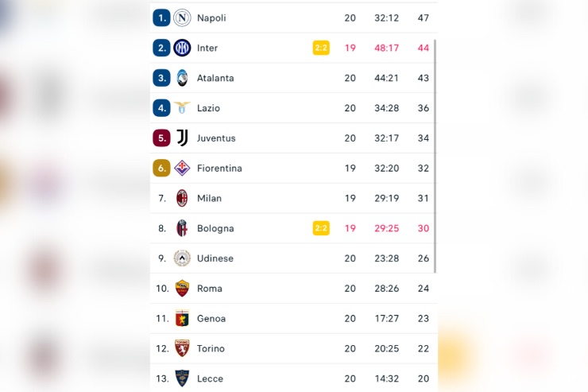Click the Fiorentina crest icon
Viewport: 588px width, 392px height.
tap(183, 169)
